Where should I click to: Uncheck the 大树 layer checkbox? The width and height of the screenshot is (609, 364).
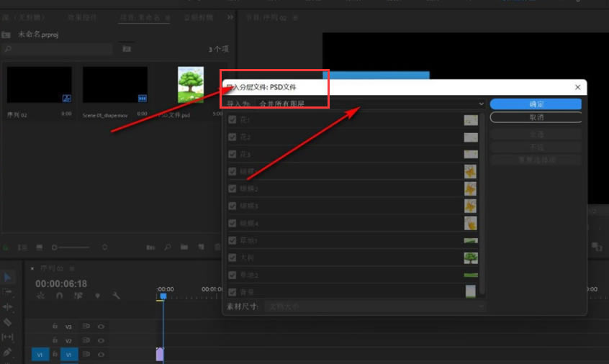pyautogui.click(x=233, y=258)
